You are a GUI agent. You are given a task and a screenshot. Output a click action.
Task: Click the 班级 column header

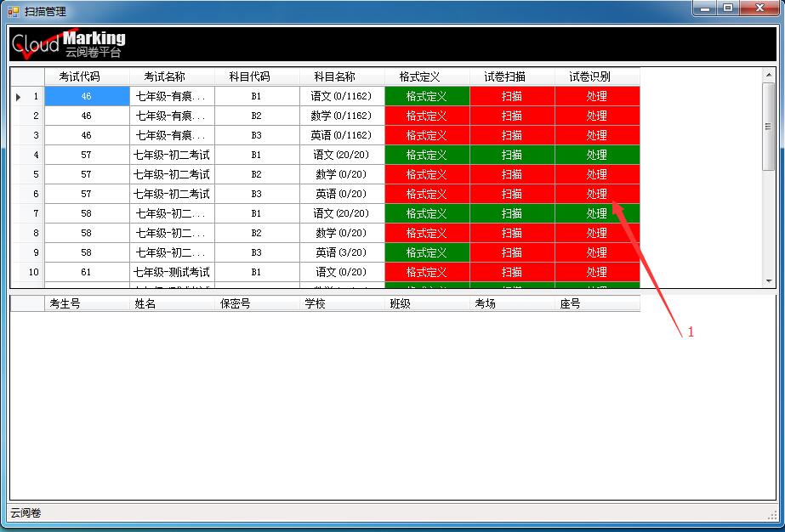click(428, 303)
